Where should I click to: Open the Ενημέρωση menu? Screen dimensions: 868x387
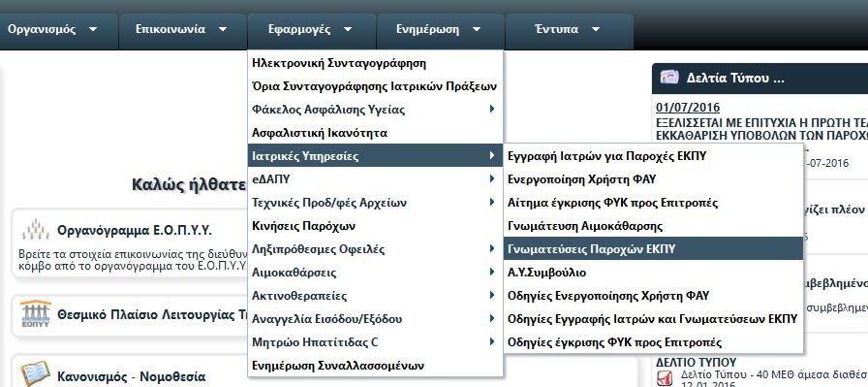441,30
